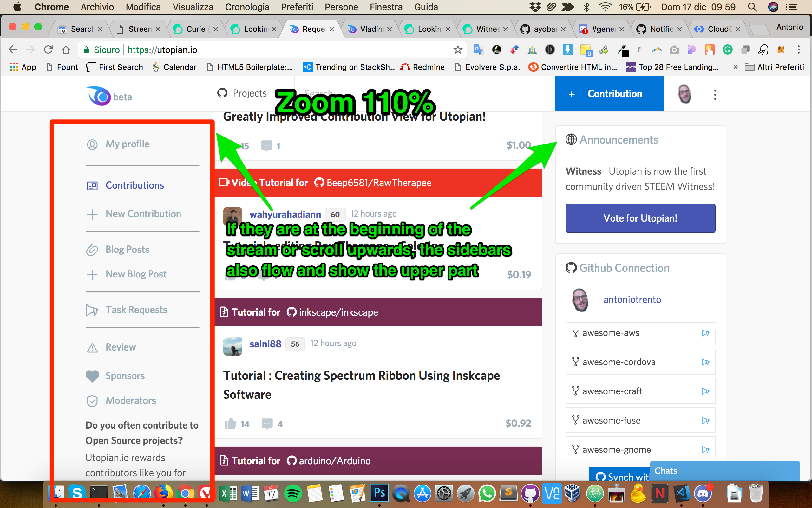Open Chrome's three-dot menu
The image size is (812, 508).
tap(799, 50)
